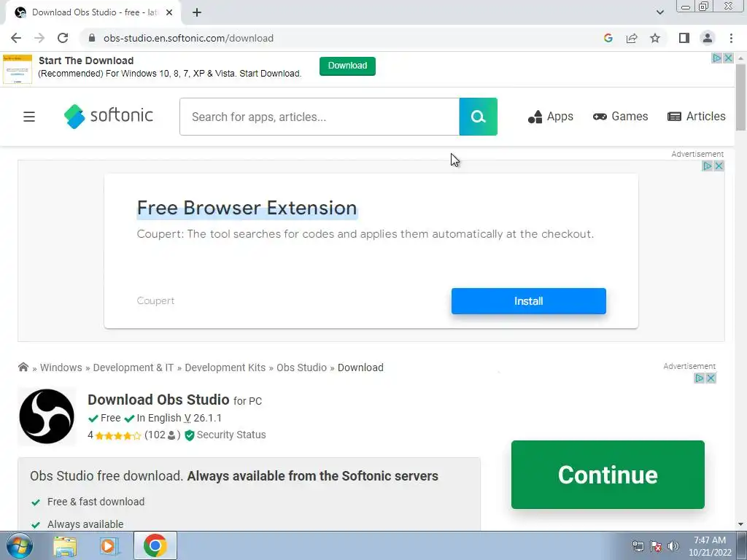Focus the Search for apps field

click(x=320, y=117)
